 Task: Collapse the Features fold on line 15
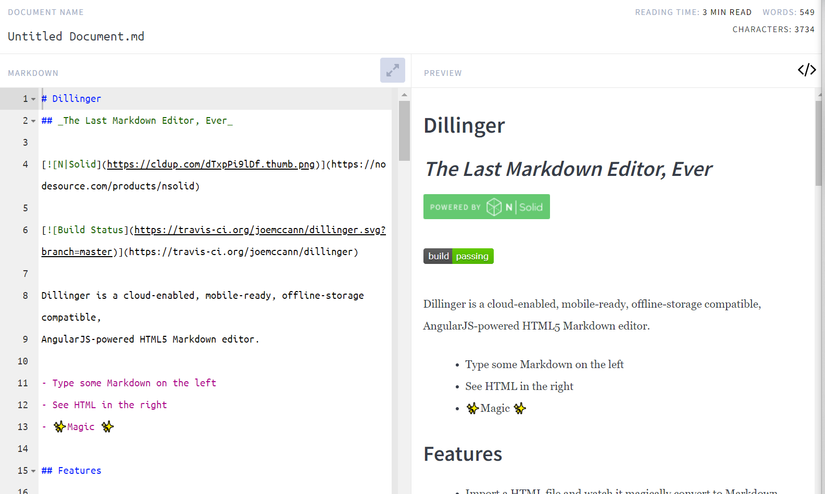click(33, 471)
